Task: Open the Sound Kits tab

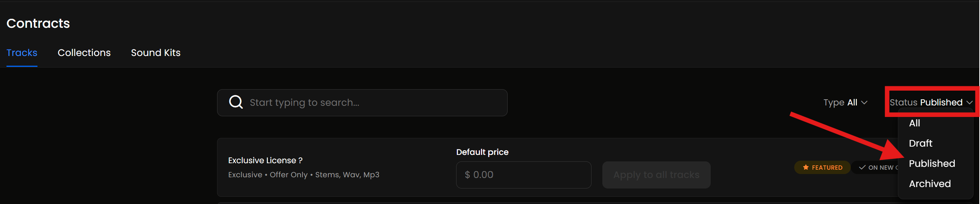Action: point(156,53)
